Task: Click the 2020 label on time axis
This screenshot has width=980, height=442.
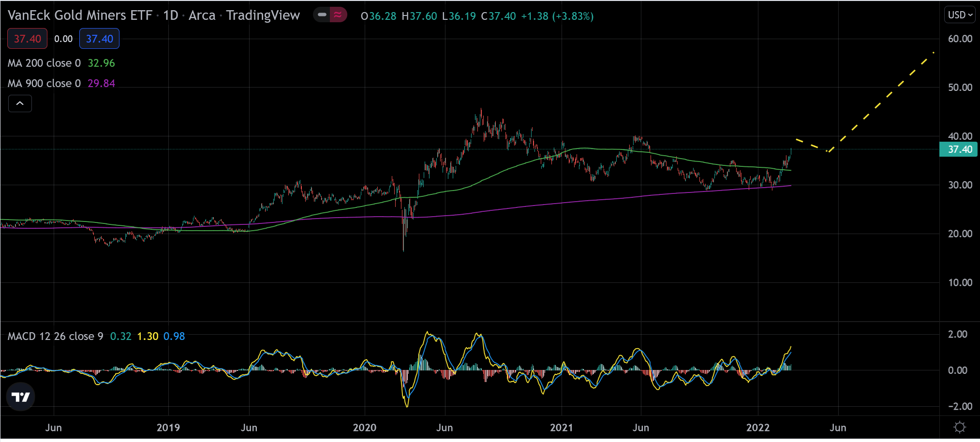Action: coord(364,427)
